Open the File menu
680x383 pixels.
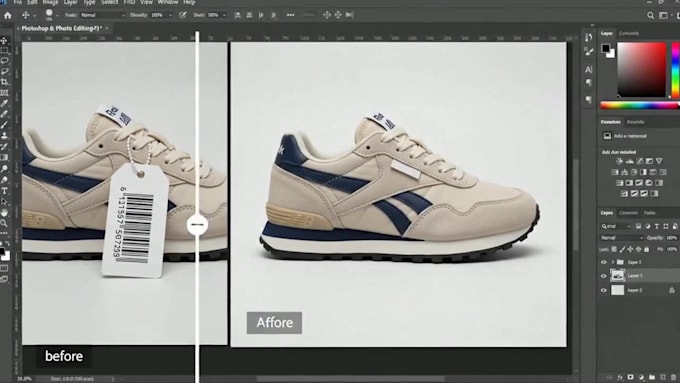pyautogui.click(x=18, y=2)
